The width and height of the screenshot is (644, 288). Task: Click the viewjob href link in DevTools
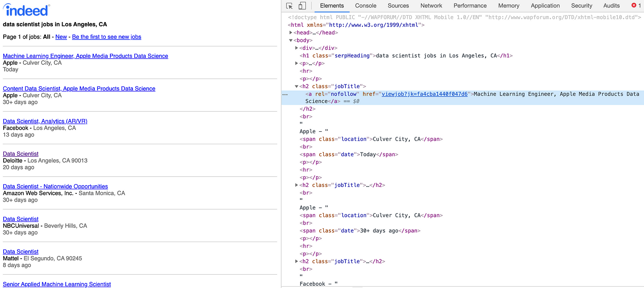[425, 94]
